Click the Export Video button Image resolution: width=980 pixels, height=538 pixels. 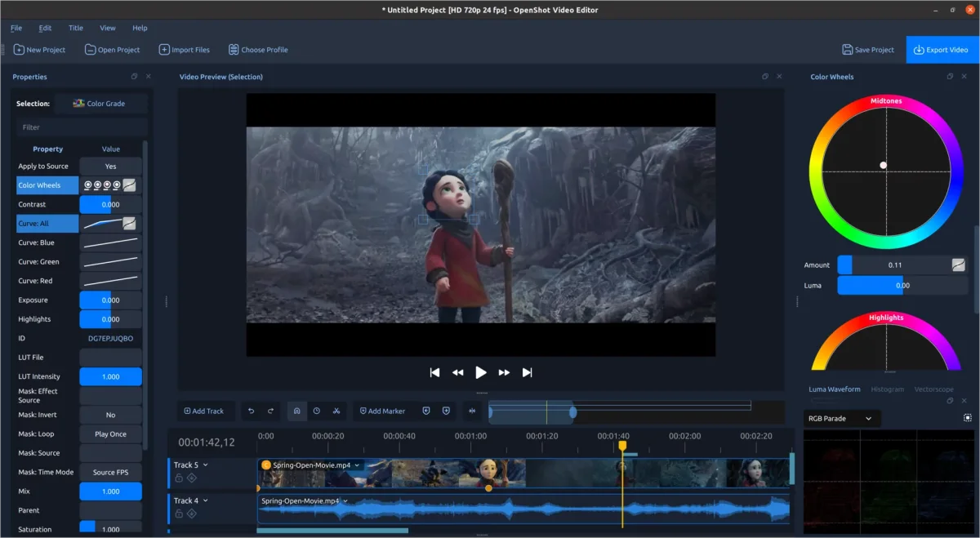[941, 50]
